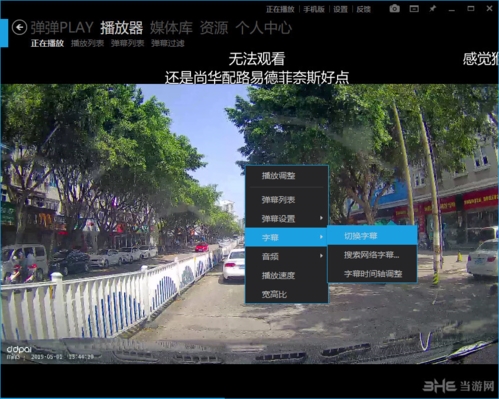
Task: Select the highlighted 字幕 menu item
Action: tap(287, 237)
